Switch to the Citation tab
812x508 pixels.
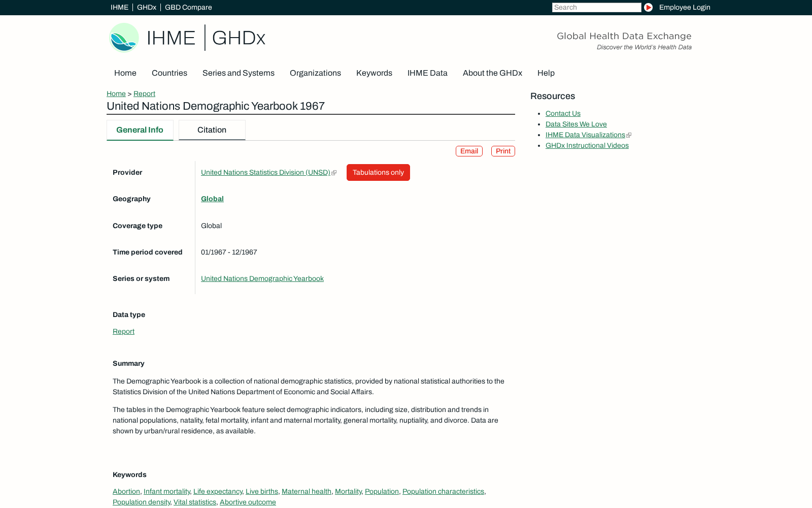click(x=212, y=130)
